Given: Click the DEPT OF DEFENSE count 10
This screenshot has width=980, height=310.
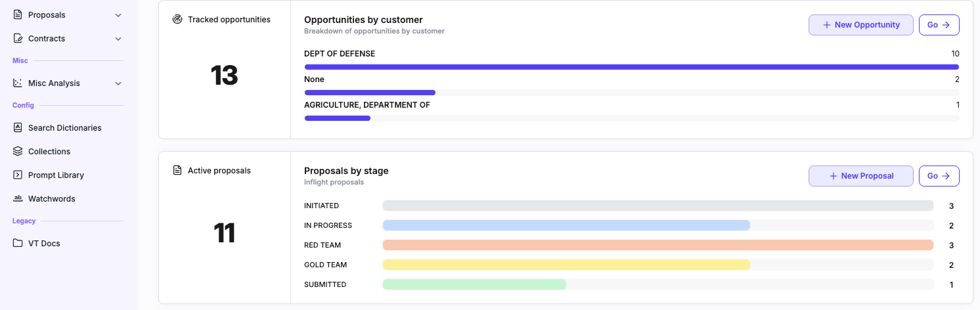Looking at the screenshot, I should pos(955,54).
